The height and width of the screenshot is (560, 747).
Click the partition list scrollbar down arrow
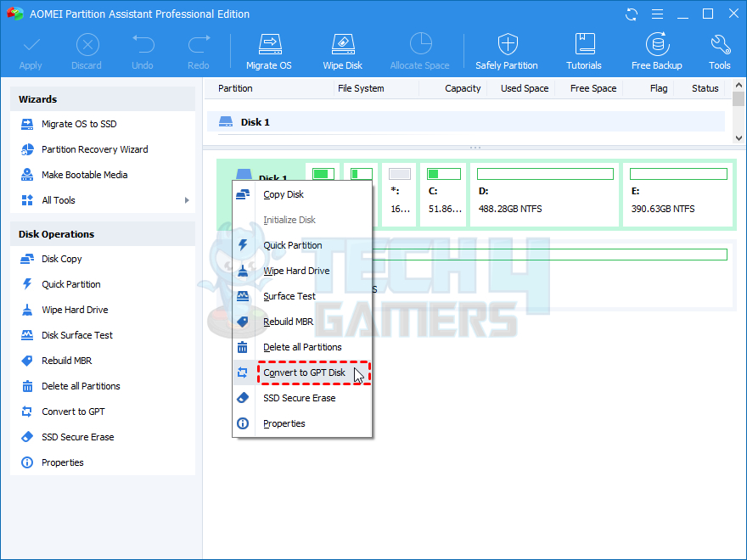click(x=739, y=138)
